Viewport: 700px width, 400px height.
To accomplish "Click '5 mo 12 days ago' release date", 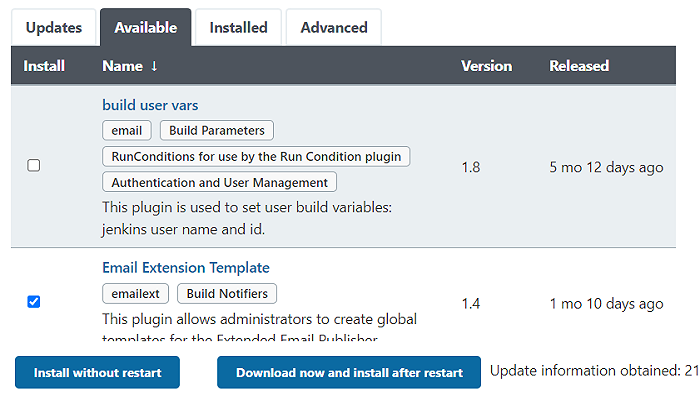I will pyautogui.click(x=606, y=167).
